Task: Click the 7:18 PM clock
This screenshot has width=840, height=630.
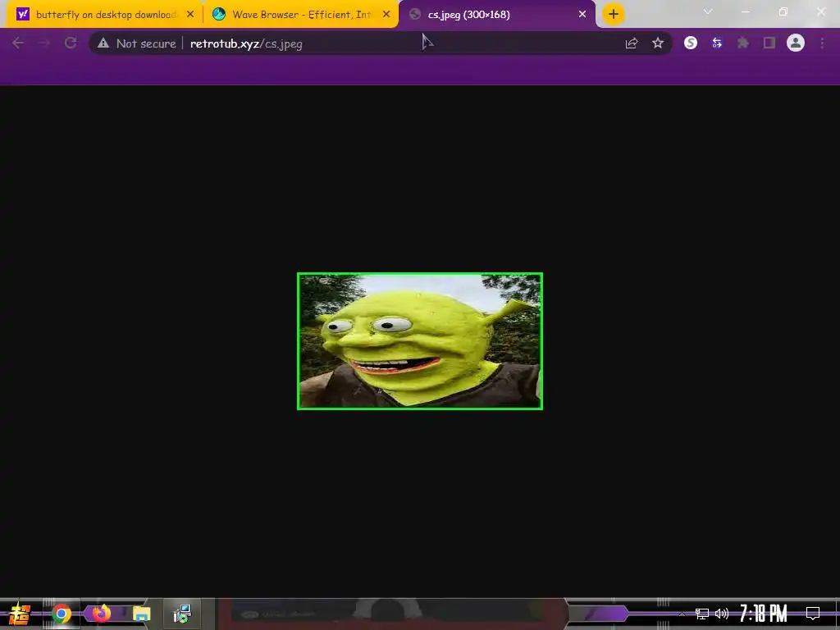Action: tap(763, 614)
